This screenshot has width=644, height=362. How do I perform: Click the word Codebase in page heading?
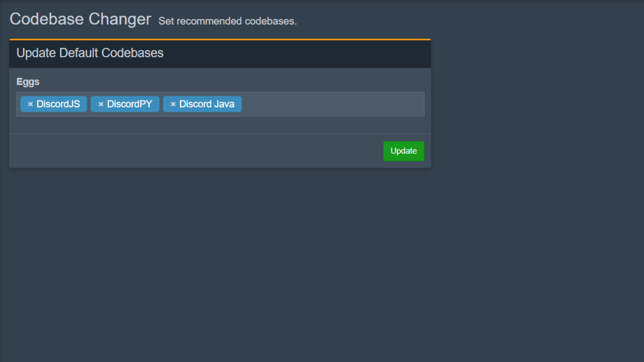point(47,19)
